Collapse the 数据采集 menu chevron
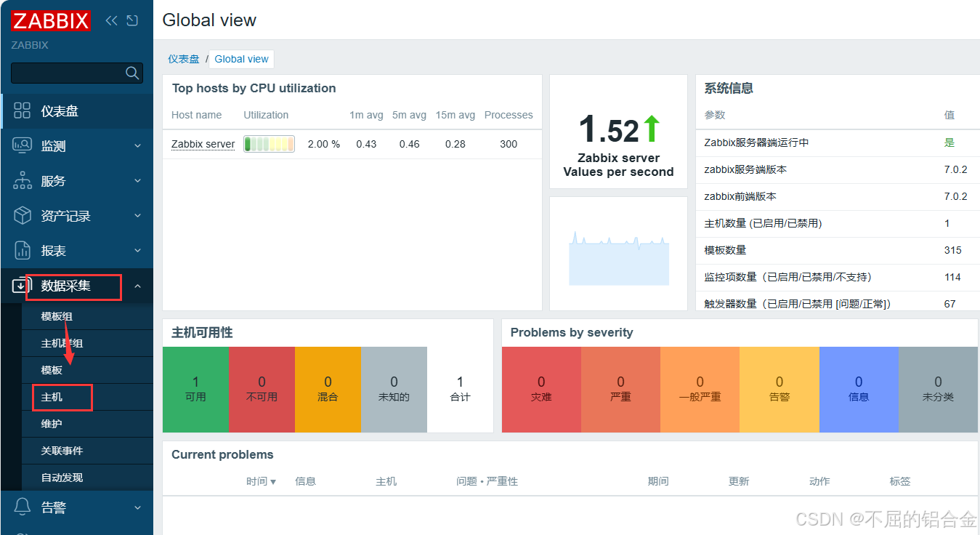980x535 pixels. point(137,286)
